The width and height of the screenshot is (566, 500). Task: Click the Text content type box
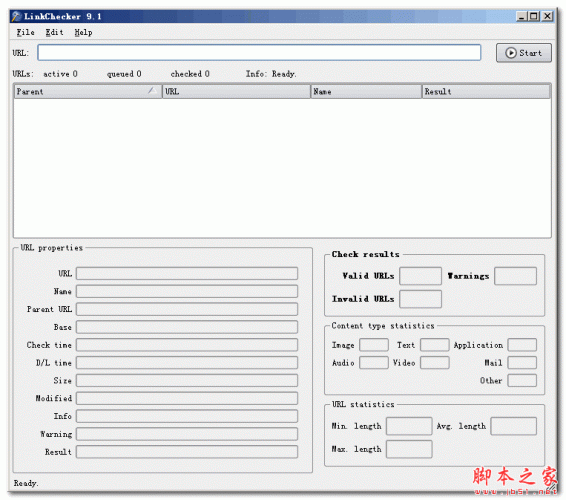pos(435,345)
